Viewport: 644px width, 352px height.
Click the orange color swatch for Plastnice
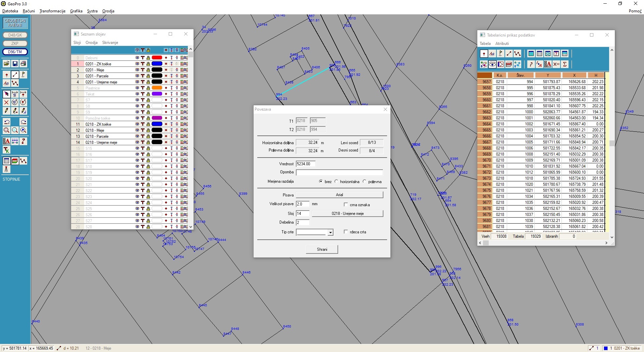(157, 88)
